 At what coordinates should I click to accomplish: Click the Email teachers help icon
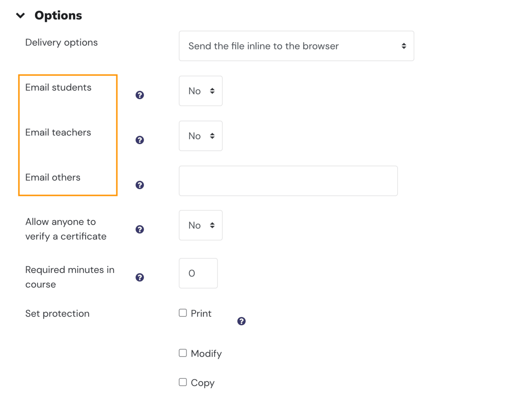[x=140, y=140]
